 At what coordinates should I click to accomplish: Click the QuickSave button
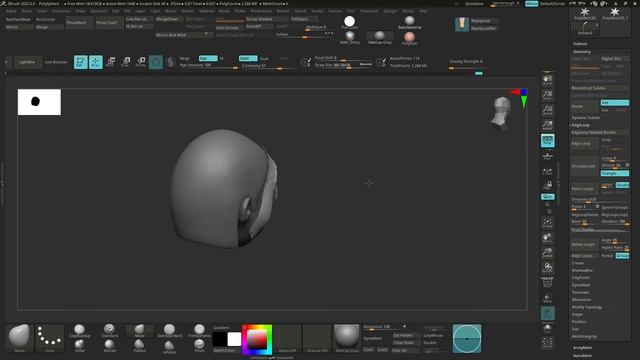click(474, 4)
